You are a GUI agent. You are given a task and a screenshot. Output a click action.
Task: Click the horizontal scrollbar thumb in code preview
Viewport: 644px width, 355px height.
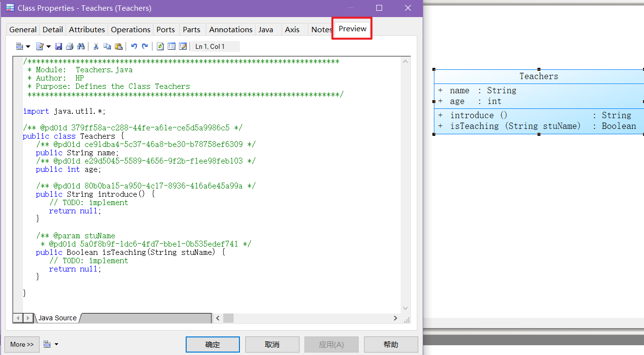(228, 318)
